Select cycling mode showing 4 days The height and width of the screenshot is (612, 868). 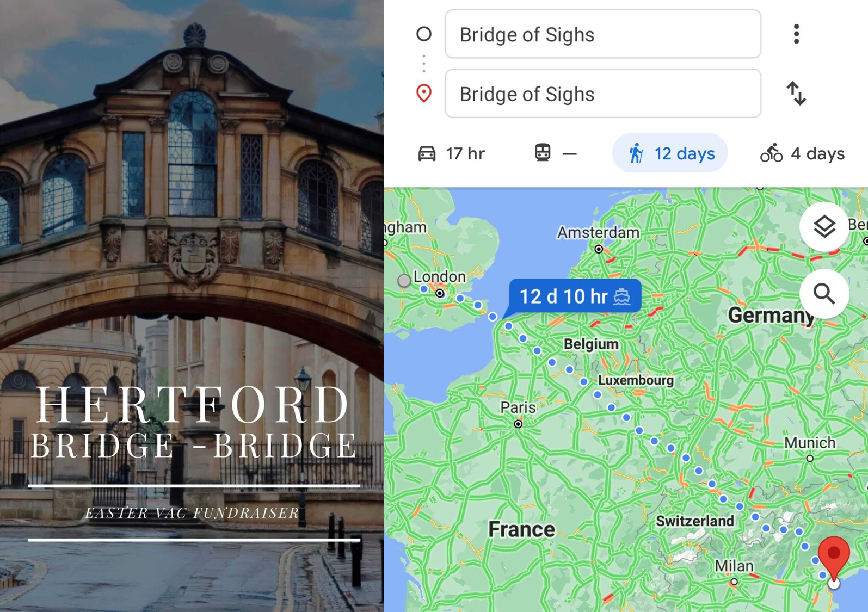coord(803,153)
